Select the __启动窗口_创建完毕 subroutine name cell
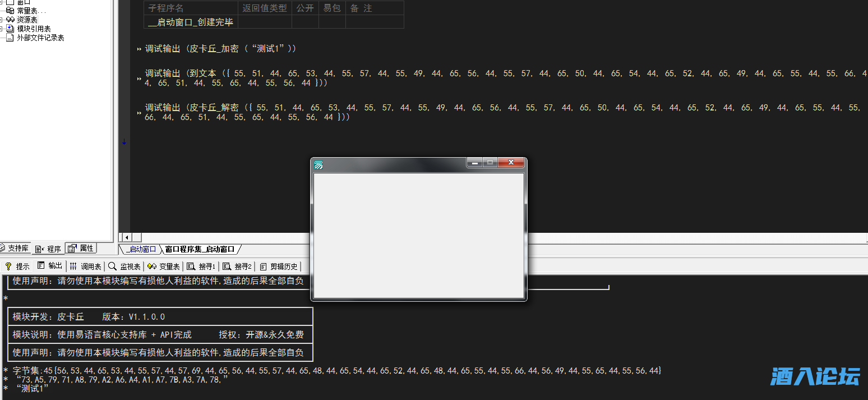This screenshot has width=868, height=400. 191,22
